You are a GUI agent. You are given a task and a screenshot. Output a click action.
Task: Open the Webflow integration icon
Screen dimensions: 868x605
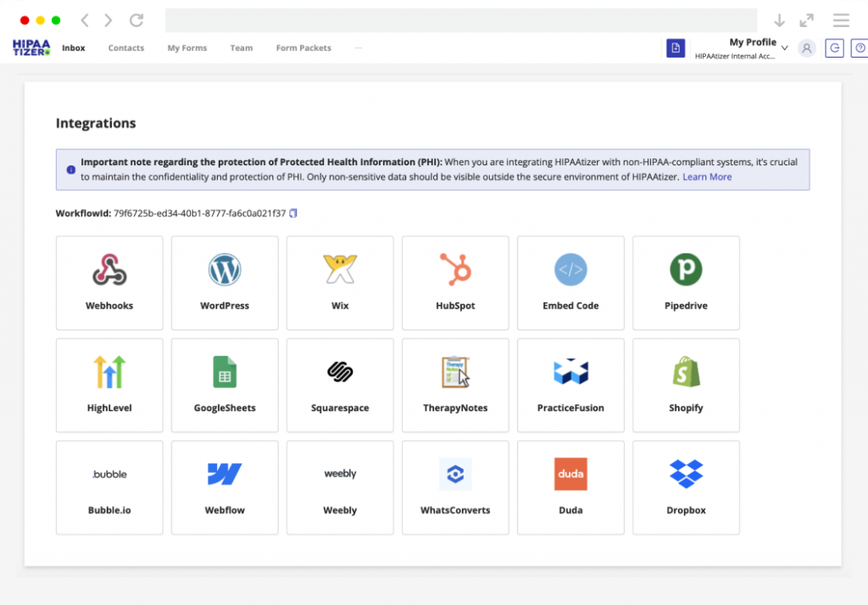click(225, 474)
